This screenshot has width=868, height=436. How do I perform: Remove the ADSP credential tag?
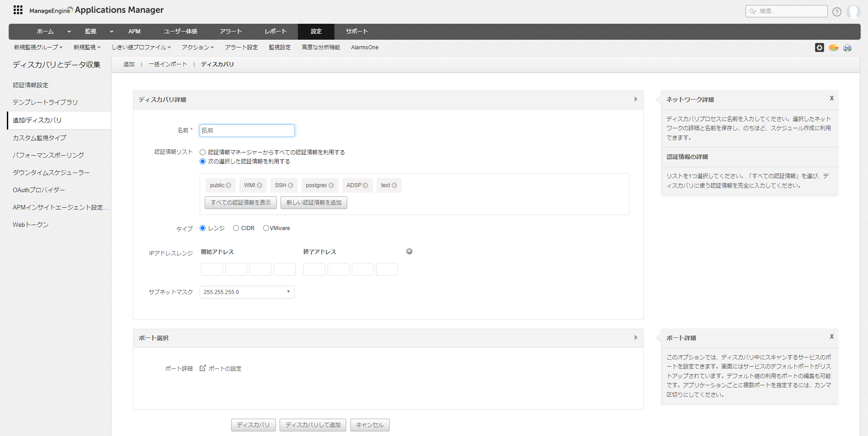365,185
